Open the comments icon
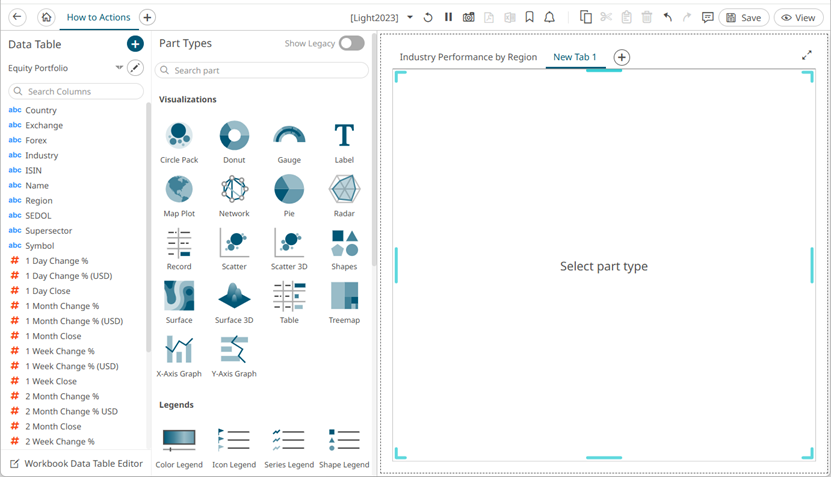Screen dimensions: 831x477 pos(707,17)
